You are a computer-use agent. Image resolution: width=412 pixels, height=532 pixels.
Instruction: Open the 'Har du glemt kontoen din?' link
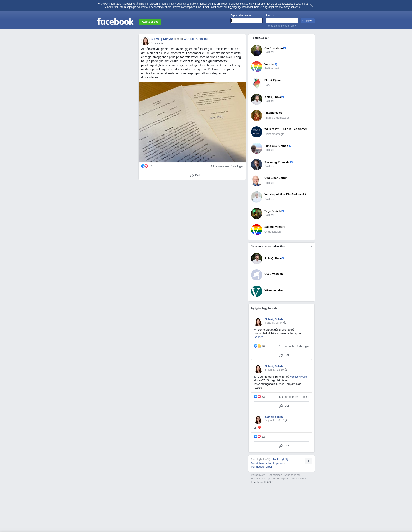pos(281,26)
